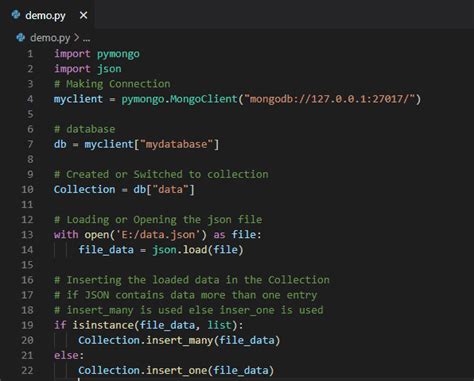474x381 pixels.
Task: Click the Python file icon on the demo.py tab
Action: (16, 15)
